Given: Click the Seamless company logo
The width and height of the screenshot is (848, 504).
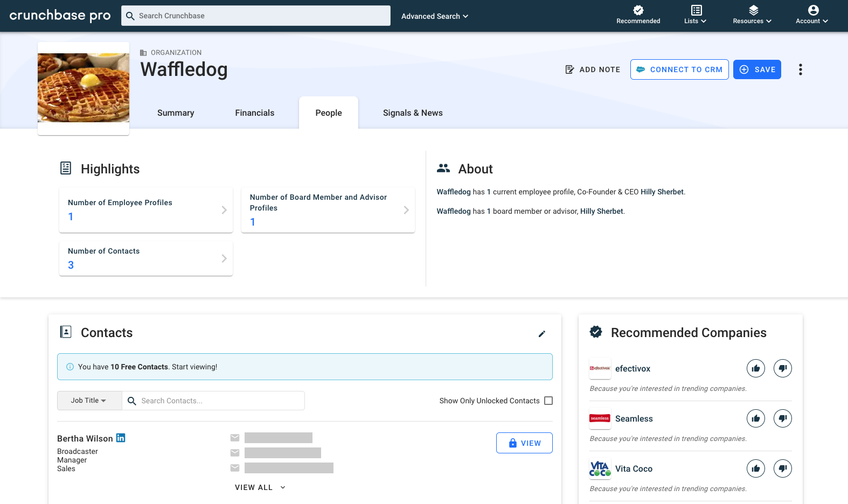Looking at the screenshot, I should pos(600,418).
